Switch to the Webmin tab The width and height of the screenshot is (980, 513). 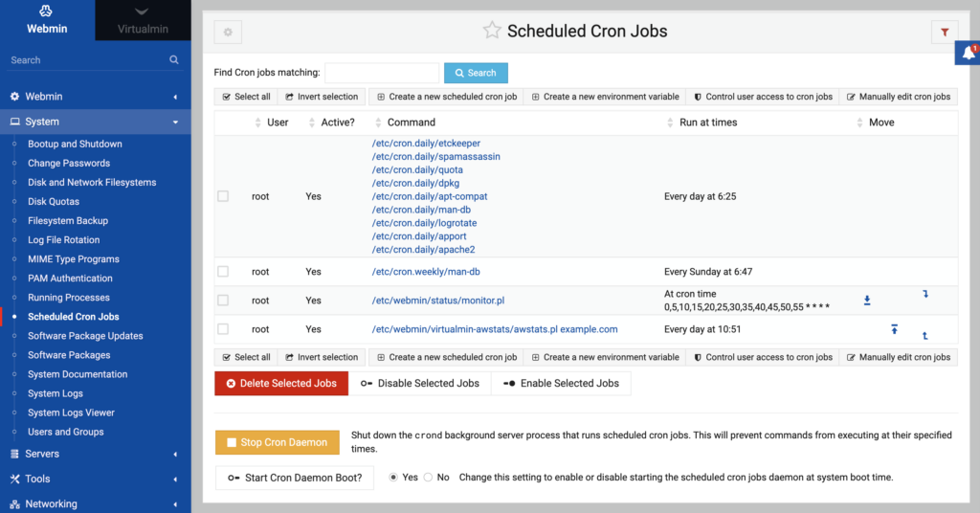click(47, 20)
